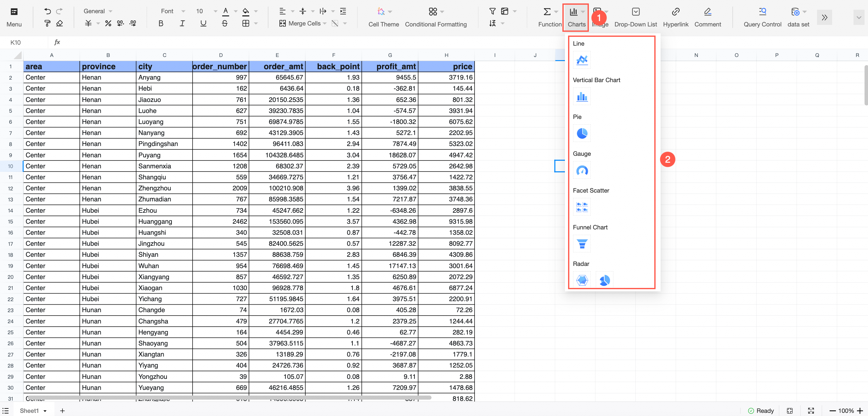Viewport: 868px width, 416px height.
Task: Zoom out with minus button
Action: [x=832, y=411]
